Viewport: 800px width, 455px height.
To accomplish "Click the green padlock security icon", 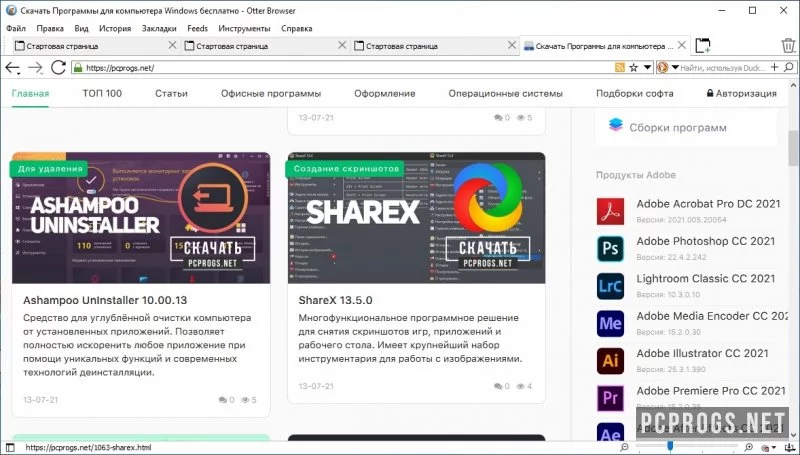I will (x=77, y=67).
